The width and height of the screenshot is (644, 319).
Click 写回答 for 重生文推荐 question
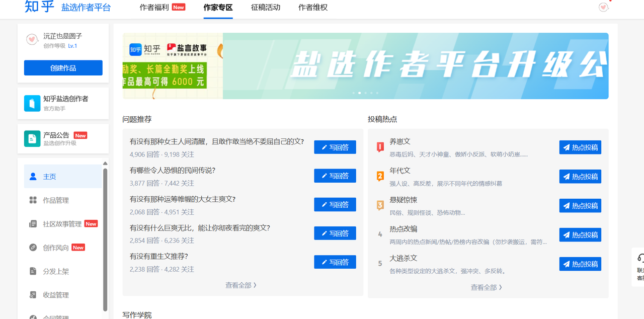pos(335,262)
